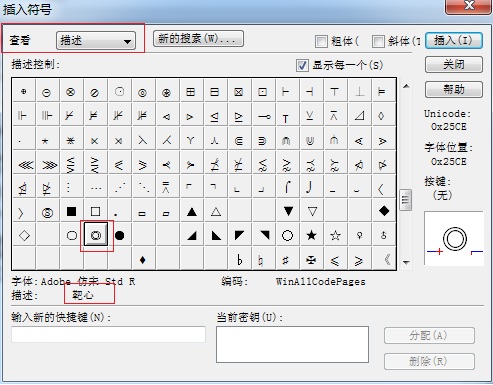The image size is (493, 385).
Task: Enable the italic checkbox
Action: [x=378, y=42]
